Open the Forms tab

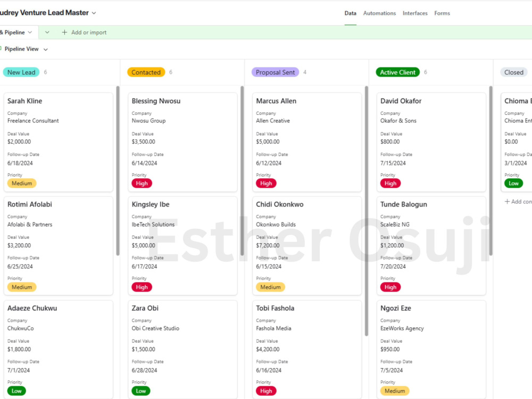tap(442, 13)
